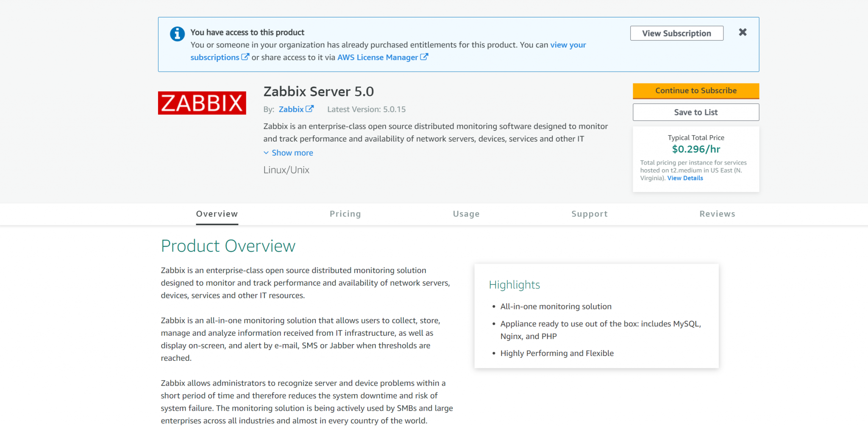
Task: Select the Support tab
Action: pyautogui.click(x=590, y=214)
